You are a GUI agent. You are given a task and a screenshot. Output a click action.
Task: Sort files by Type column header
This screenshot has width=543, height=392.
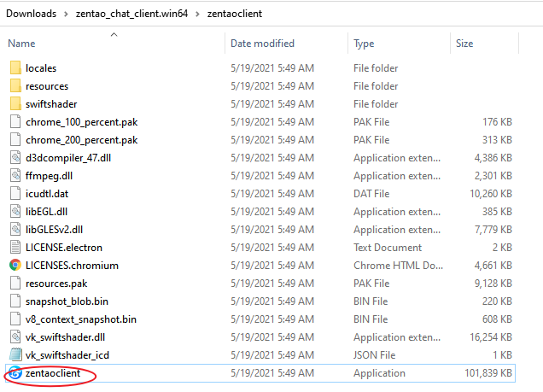(364, 44)
